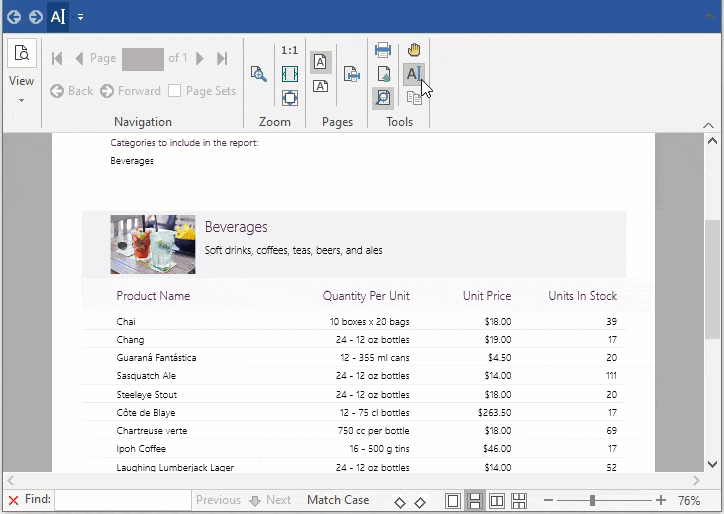
Task: Click the whole page zoom icon
Action: [x=290, y=97]
